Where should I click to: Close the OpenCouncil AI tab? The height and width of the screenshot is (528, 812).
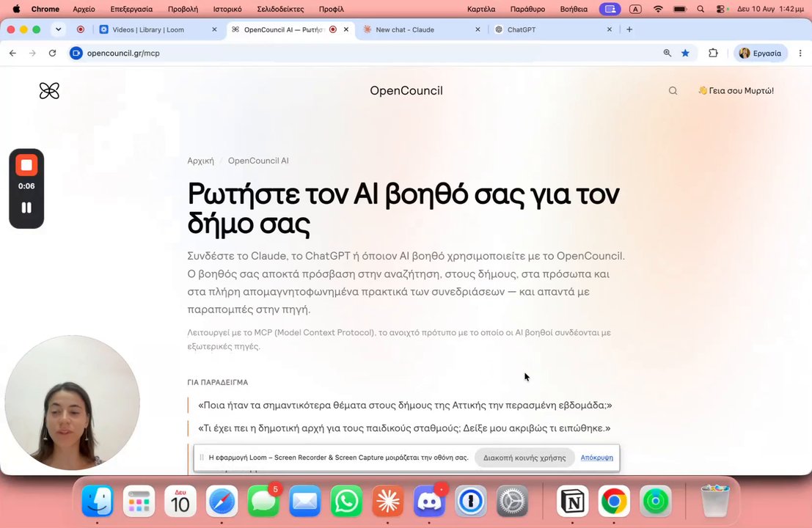346,29
